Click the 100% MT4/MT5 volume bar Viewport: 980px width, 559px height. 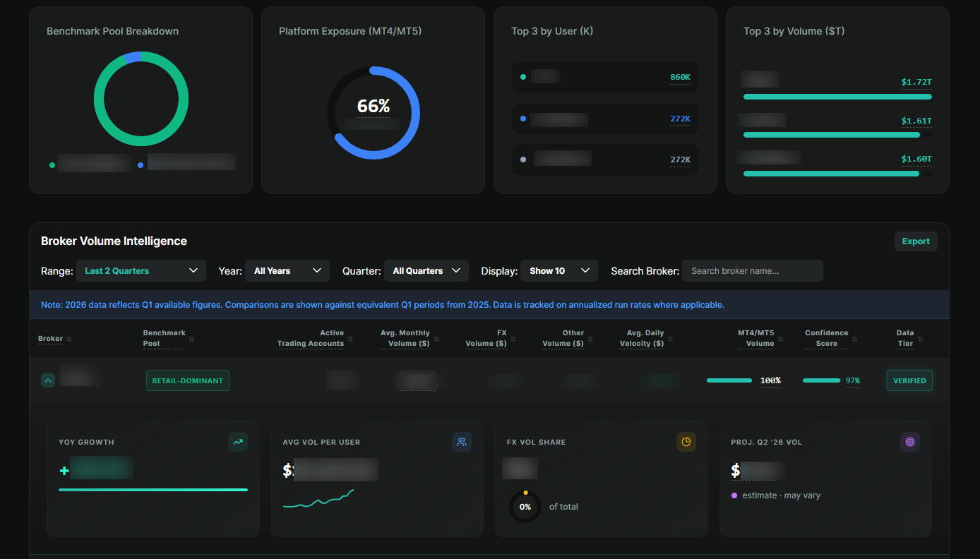(729, 380)
